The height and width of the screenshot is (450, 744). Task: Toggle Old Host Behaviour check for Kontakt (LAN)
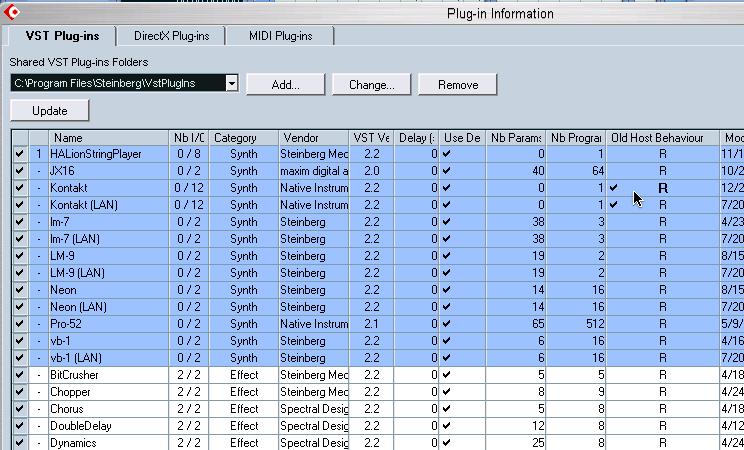click(614, 205)
